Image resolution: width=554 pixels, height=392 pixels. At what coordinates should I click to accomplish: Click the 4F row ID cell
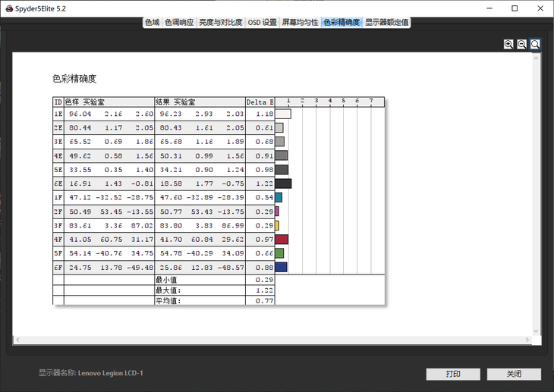point(58,239)
